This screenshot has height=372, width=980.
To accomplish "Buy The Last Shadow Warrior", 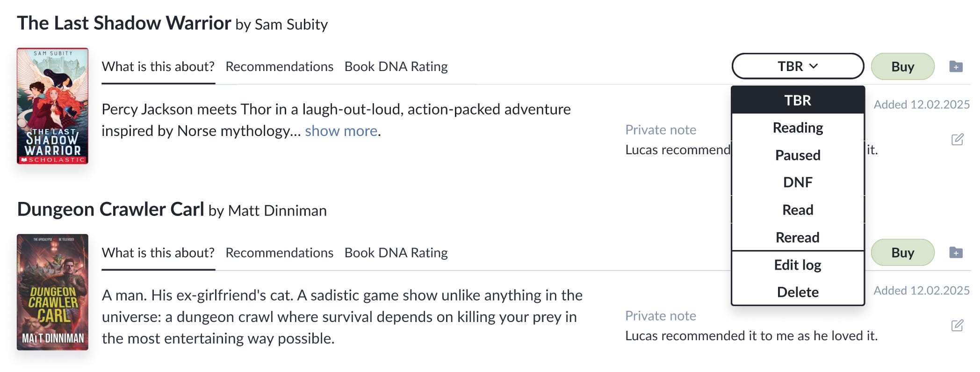I will point(902,67).
